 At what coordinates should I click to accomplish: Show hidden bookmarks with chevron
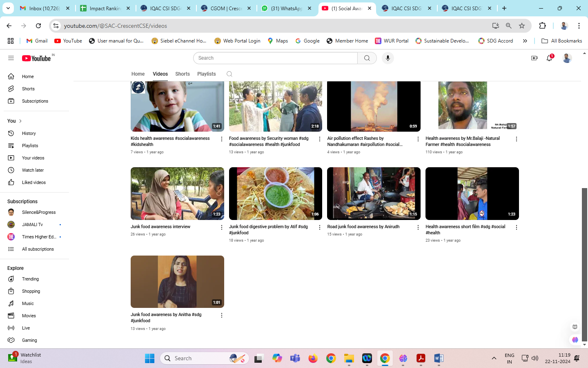coord(525,41)
